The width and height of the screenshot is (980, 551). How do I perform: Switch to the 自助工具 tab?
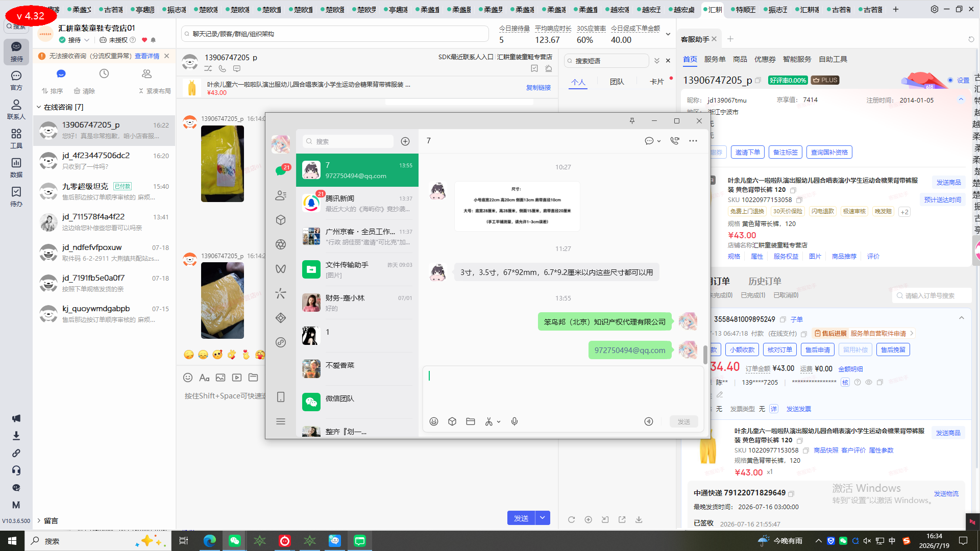click(833, 59)
